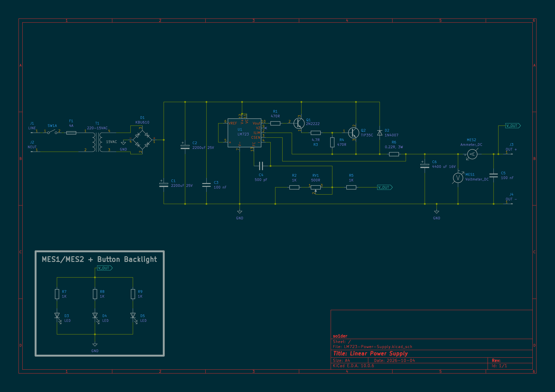This screenshot has width=555, height=392.
Task: Click the Q1 2N2222 transistor symbol
Action: 299,123
